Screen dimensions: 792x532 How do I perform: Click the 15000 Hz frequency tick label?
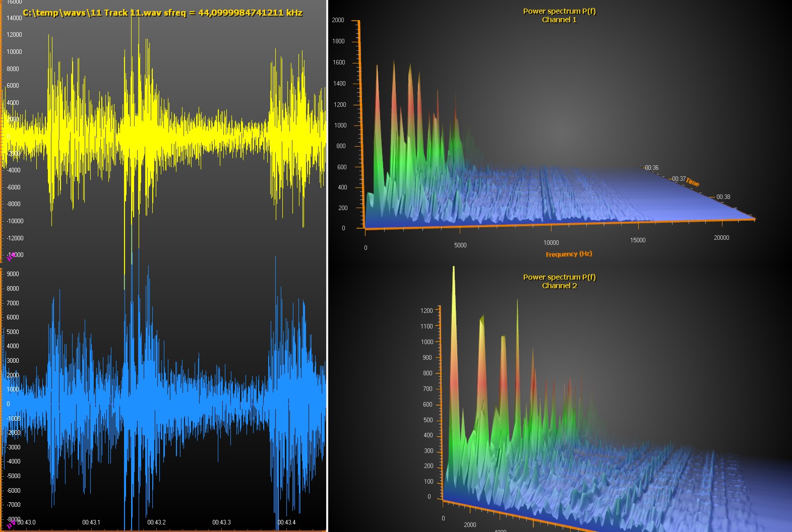(x=638, y=240)
